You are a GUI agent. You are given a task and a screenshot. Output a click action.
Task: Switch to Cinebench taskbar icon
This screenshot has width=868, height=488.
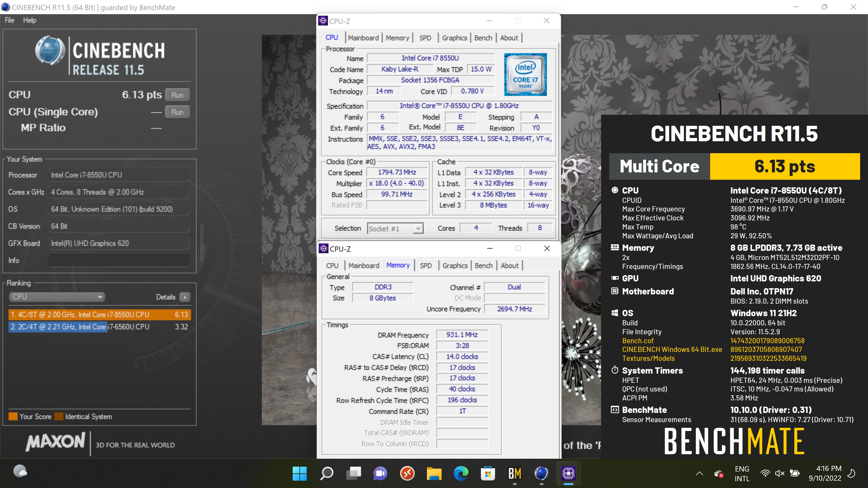point(541,474)
